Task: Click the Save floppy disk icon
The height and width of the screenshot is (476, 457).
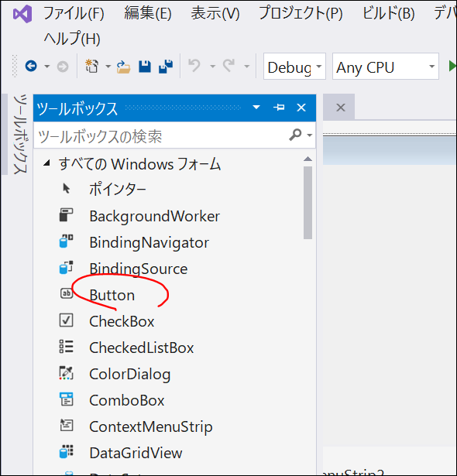Action: (x=145, y=67)
